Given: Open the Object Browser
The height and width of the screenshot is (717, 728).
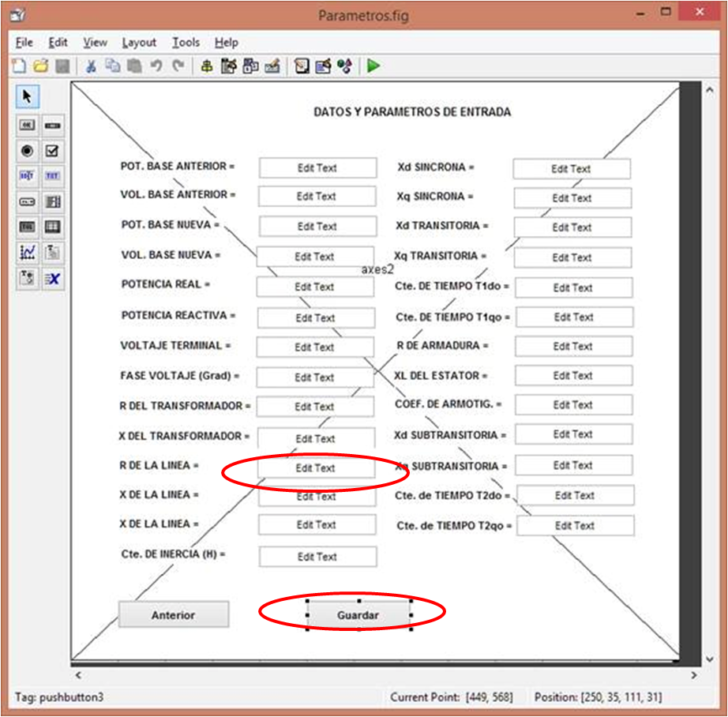Looking at the screenshot, I should point(344,66).
